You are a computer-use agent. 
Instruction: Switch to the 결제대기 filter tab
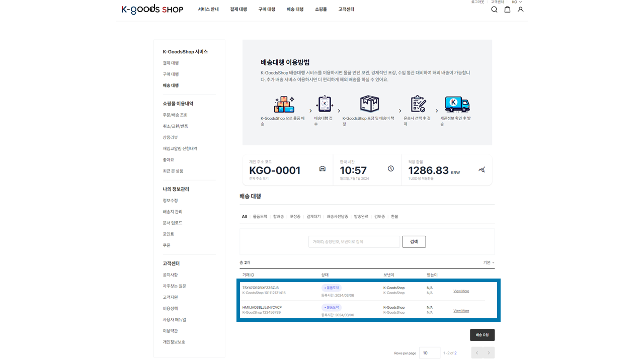point(313,217)
